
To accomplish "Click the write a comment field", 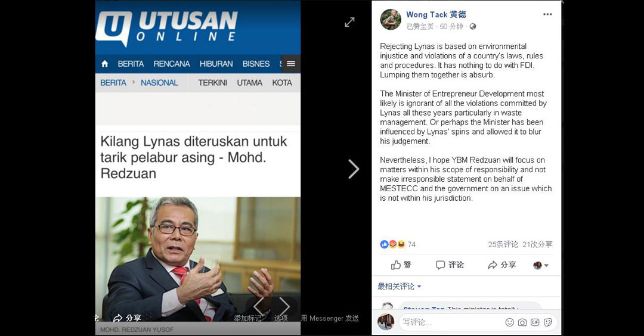I will coord(452,322).
